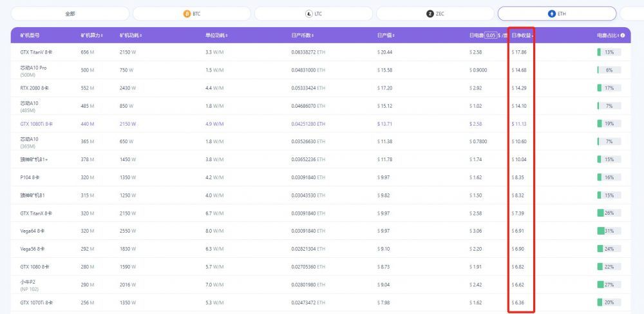Open the RTX 2080 8卡 miner
Image resolution: width=644 pixels, height=314 pixels.
tap(35, 88)
